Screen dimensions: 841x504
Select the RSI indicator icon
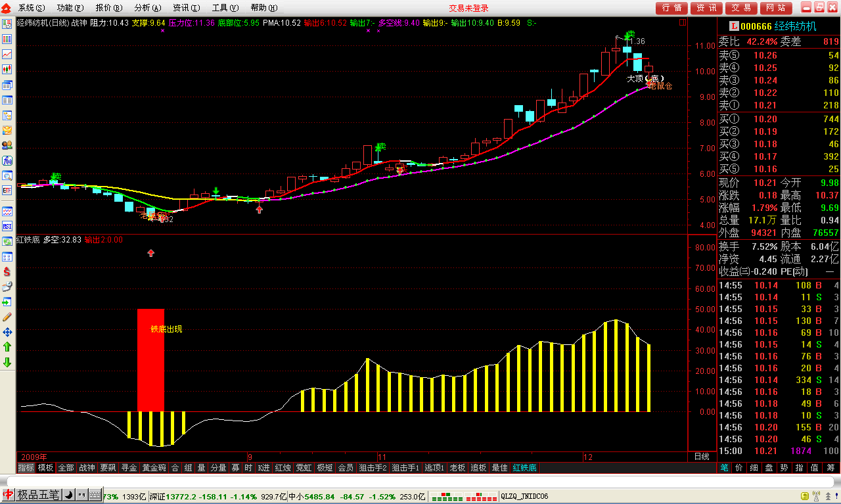[7, 226]
